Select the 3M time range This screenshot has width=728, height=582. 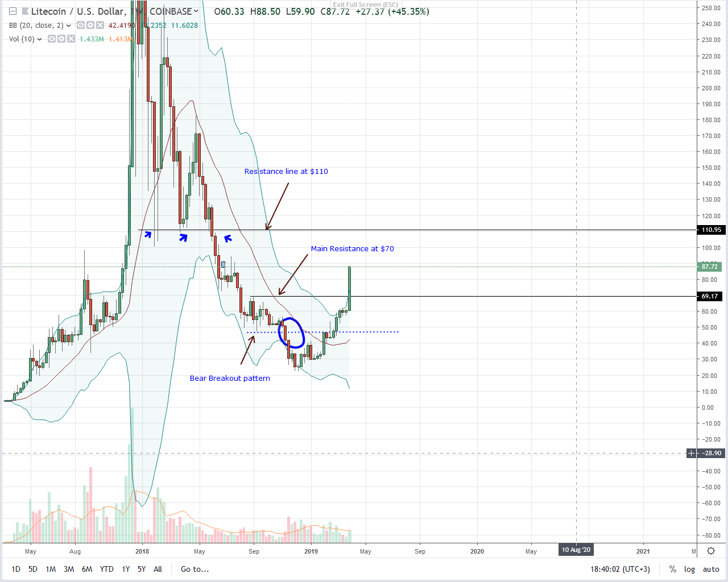tap(69, 569)
